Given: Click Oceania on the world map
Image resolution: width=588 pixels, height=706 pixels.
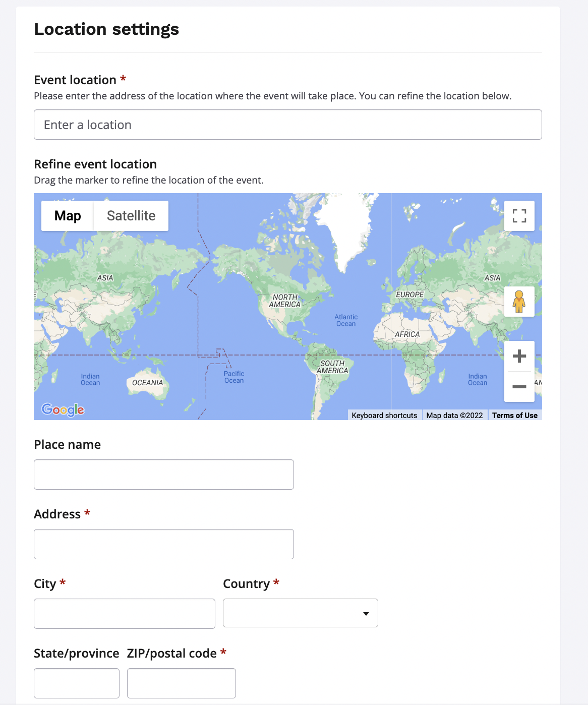Looking at the screenshot, I should 147,383.
